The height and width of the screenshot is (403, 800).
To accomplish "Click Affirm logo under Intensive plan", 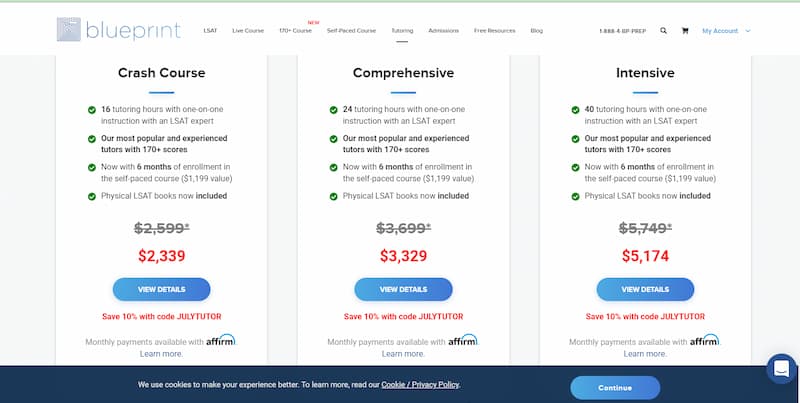I will coord(705,340).
